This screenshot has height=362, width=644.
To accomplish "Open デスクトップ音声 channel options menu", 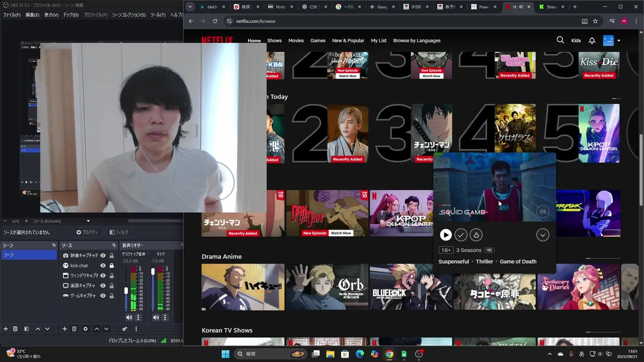I will pyautogui.click(x=138, y=317).
